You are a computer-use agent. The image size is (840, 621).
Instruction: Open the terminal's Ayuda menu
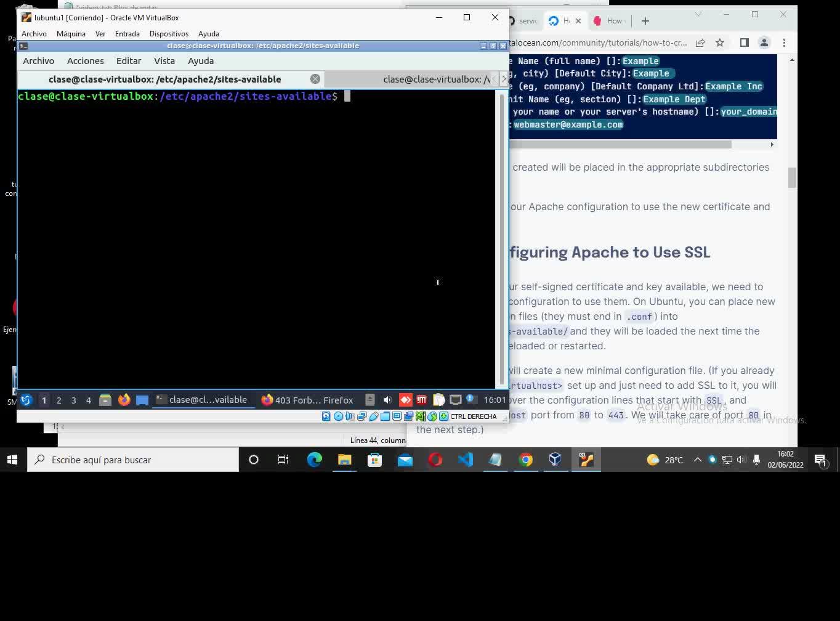(x=201, y=61)
